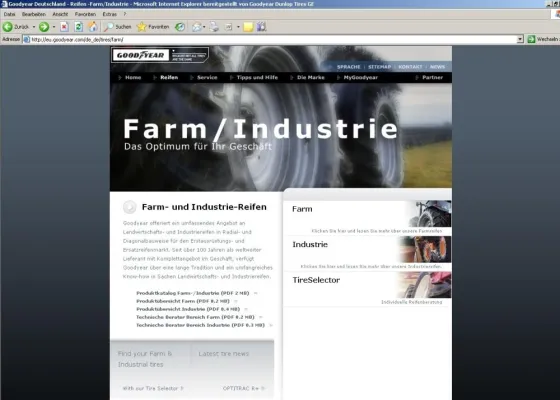Download Produktübersicht Farm PDF
The image size is (560, 400).
click(x=183, y=301)
